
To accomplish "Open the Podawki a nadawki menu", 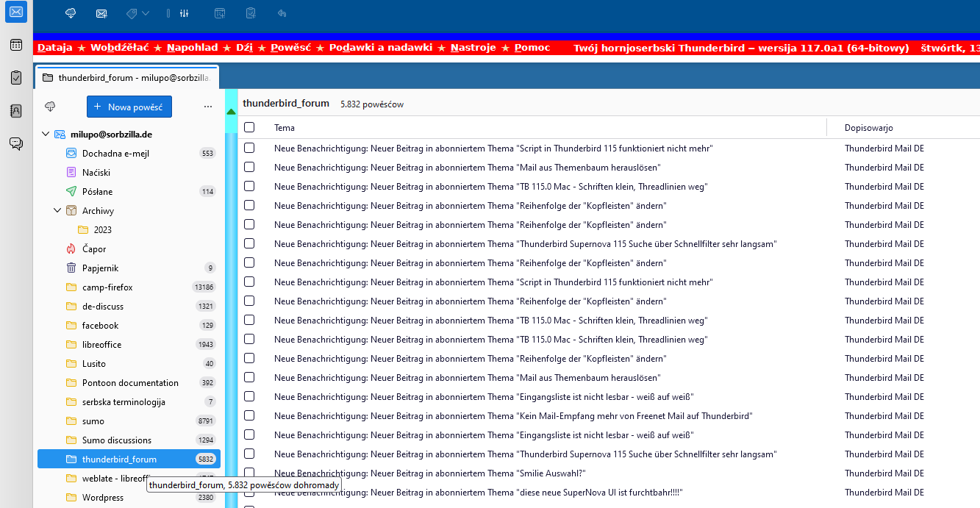I will coord(381,48).
